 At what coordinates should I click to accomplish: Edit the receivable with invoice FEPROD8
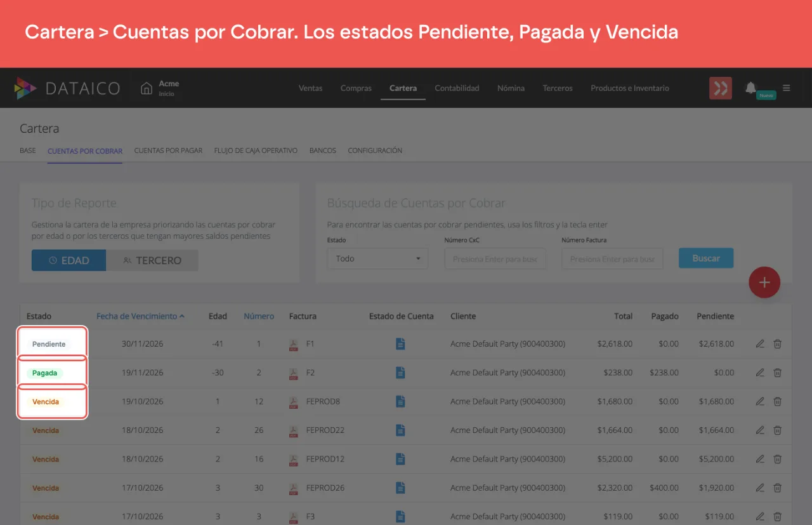[760, 402]
